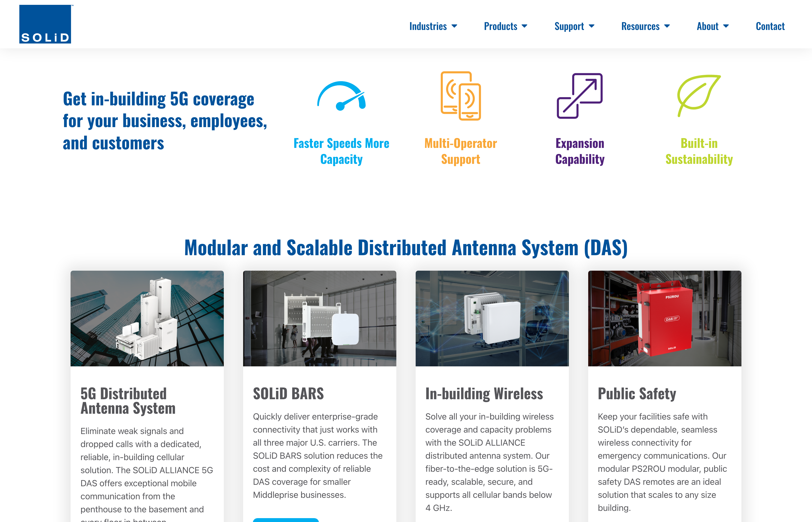Click the purple expansion arrow icon

pyautogui.click(x=580, y=96)
